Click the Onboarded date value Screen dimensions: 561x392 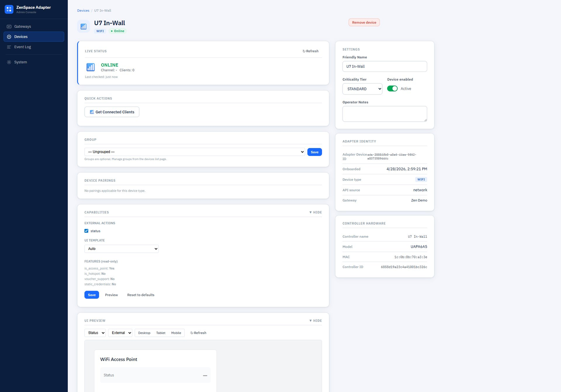coord(407,169)
